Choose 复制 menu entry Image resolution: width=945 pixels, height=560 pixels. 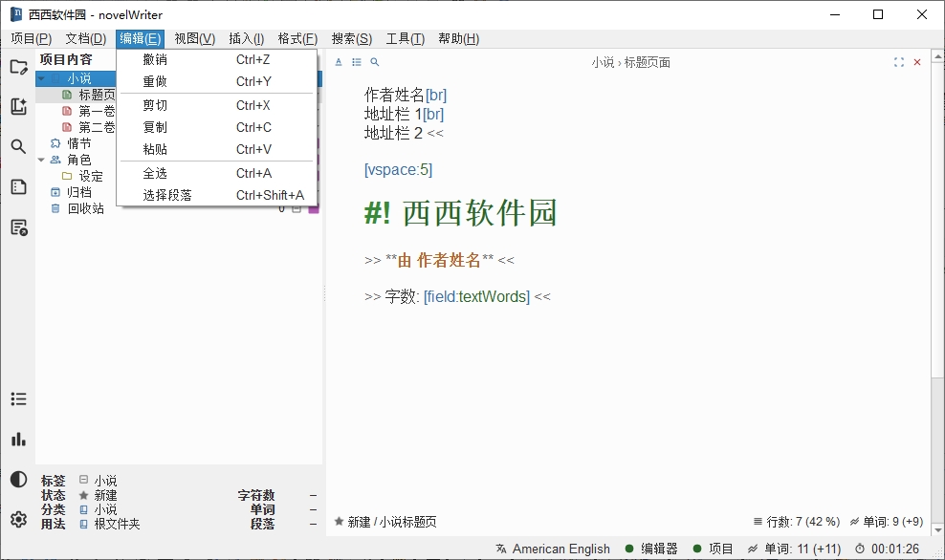217,127
